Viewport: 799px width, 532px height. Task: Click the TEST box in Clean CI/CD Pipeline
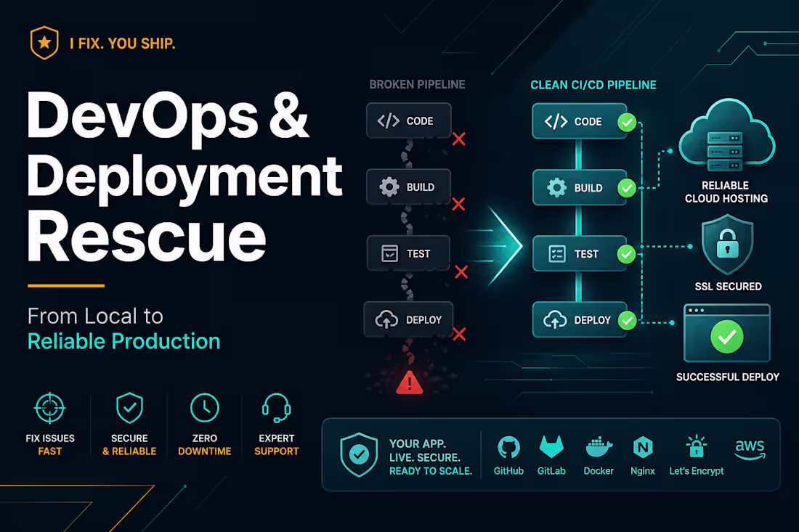click(580, 253)
